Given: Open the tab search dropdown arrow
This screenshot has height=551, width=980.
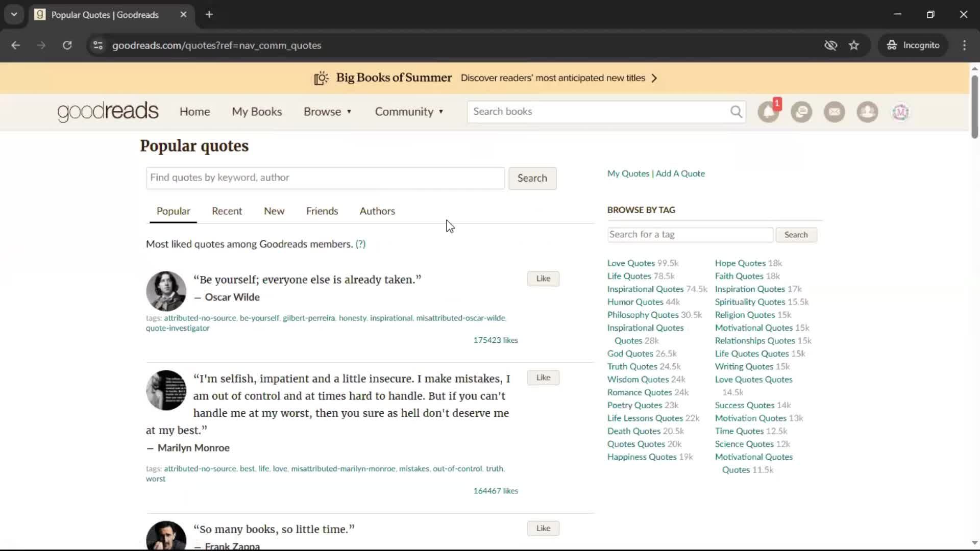Looking at the screenshot, I should (14, 15).
